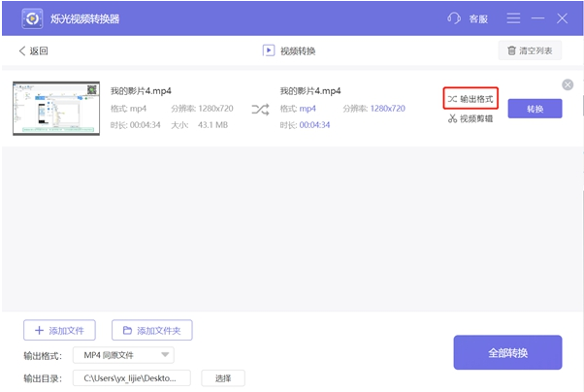Click the source duration 00:04:34 text
The height and width of the screenshot is (392, 584).
(145, 125)
